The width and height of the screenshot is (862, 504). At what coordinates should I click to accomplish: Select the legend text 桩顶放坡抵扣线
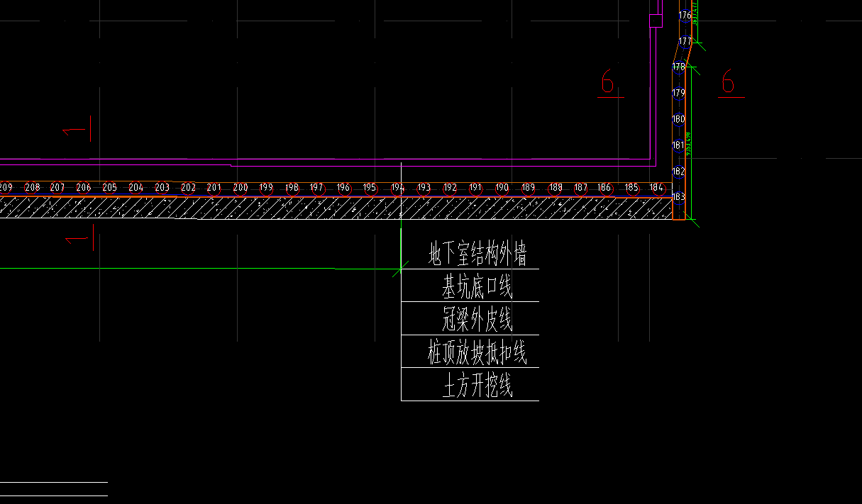click(477, 353)
